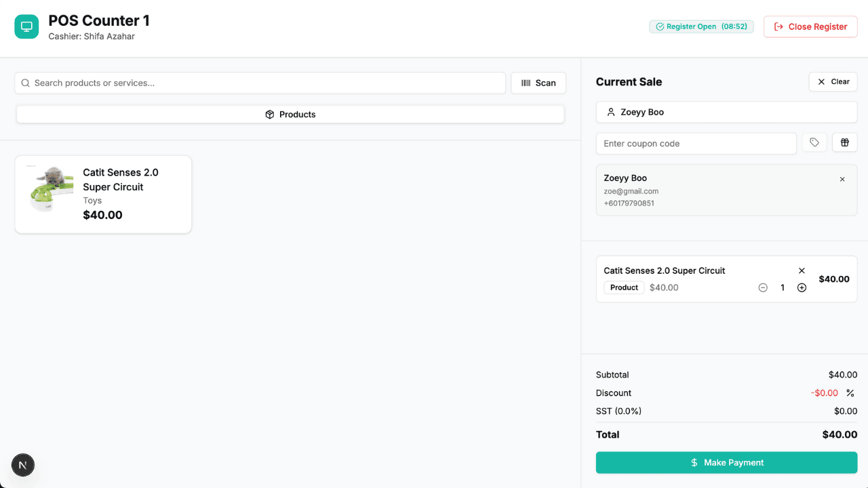Image resolution: width=868 pixels, height=488 pixels.
Task: Close Register at top right
Action: [810, 26]
